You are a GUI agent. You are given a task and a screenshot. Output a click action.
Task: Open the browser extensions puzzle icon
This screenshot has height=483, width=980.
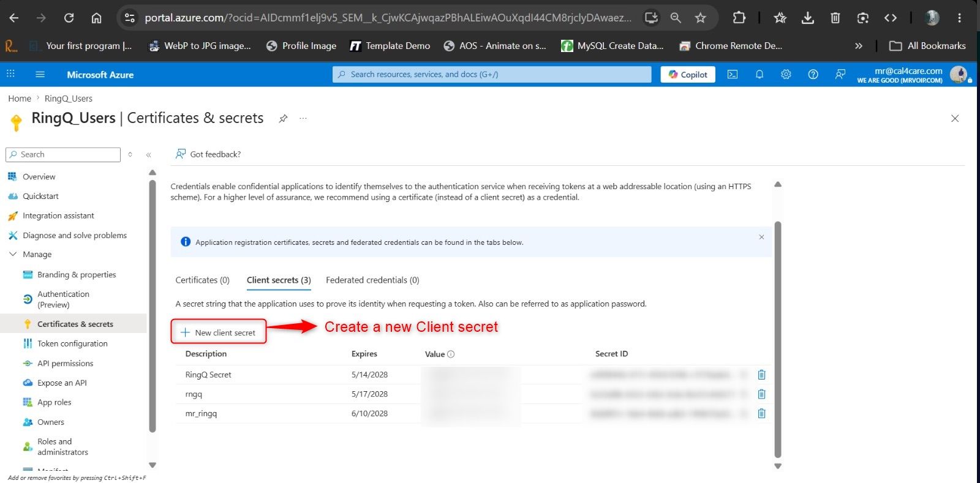coord(739,18)
